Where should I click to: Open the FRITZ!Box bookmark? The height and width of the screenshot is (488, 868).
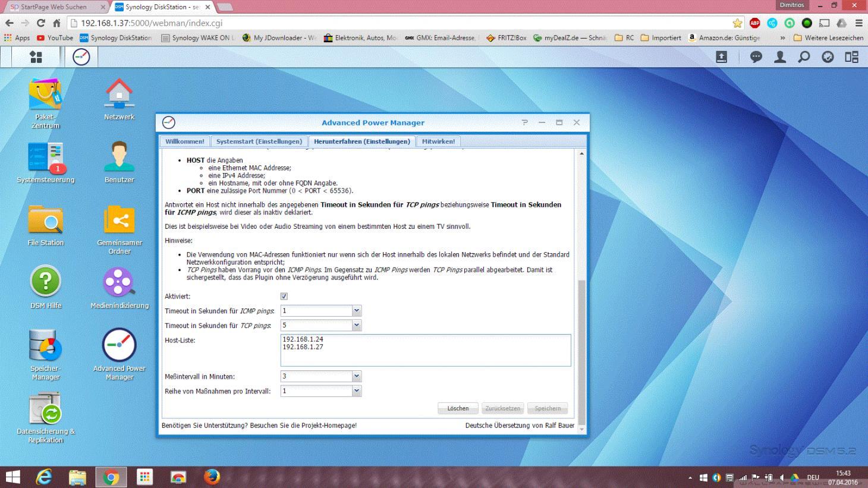(506, 37)
